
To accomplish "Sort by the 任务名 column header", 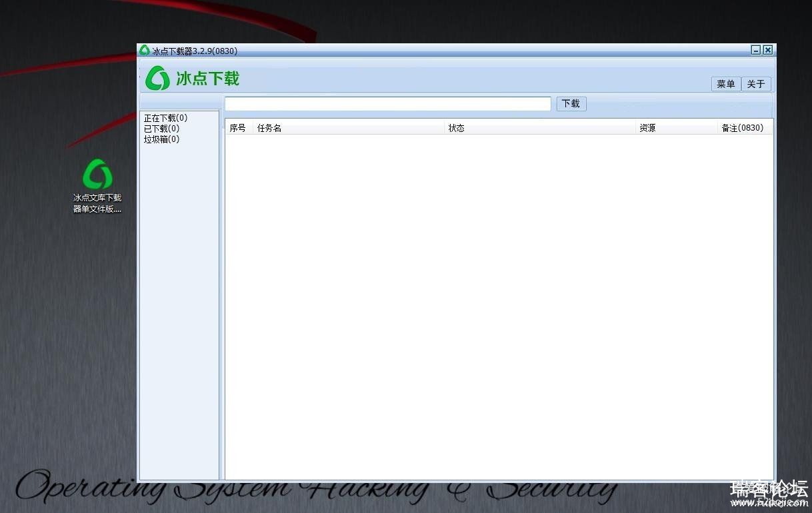I will pos(349,128).
